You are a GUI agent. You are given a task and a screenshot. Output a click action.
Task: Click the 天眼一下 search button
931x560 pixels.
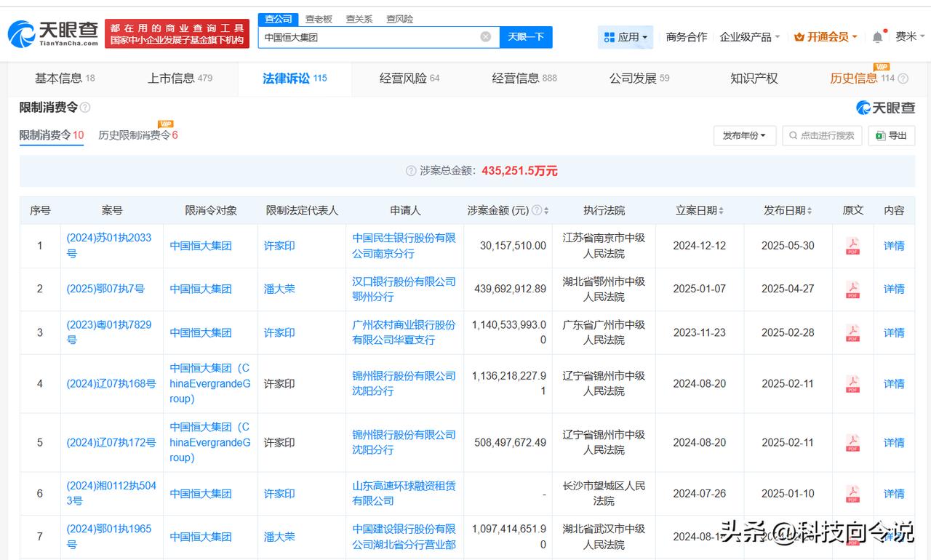526,37
